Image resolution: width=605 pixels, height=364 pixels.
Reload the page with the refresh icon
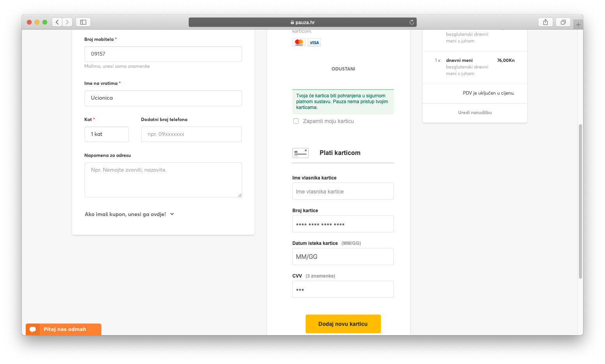point(412,22)
